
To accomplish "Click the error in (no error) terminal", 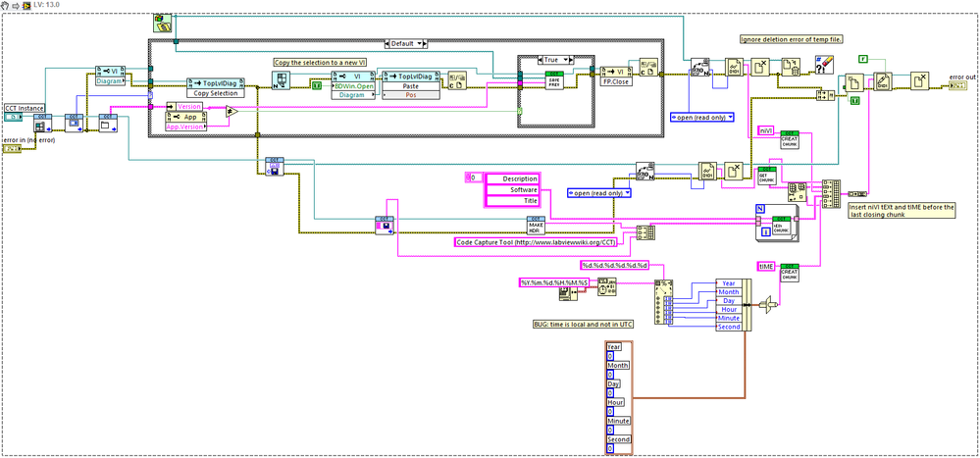I will click(12, 148).
